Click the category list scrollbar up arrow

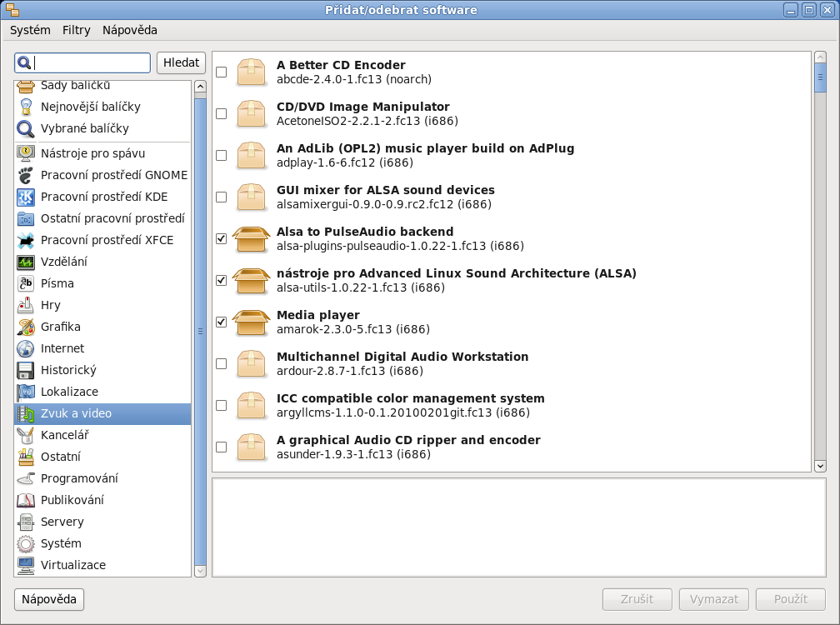(200, 86)
